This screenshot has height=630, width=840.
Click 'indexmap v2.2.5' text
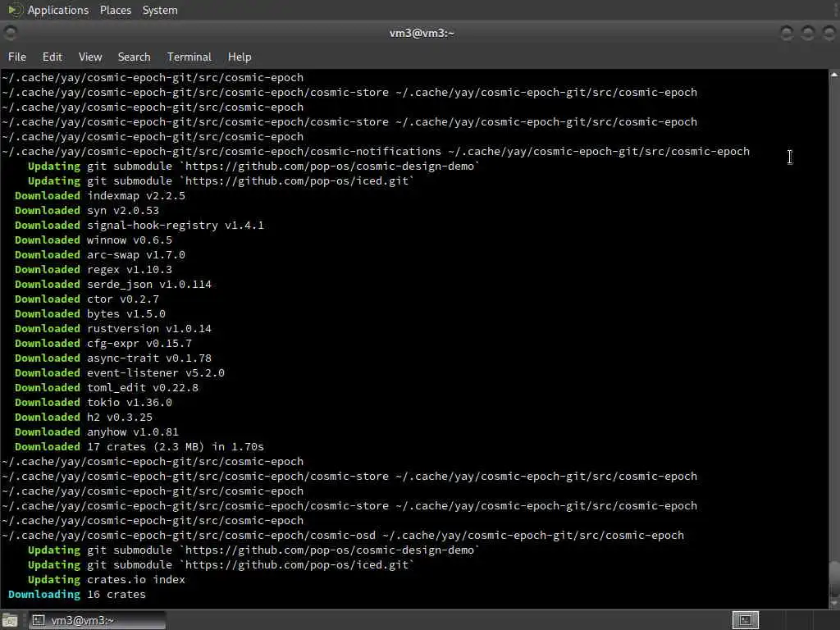136,195
